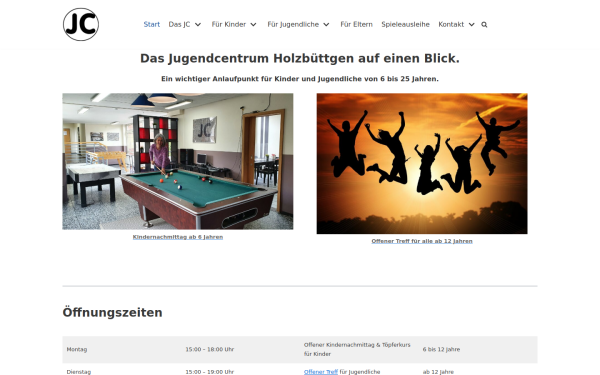Screen dimensions: 600x375
Task: Click the jumping silhouettes sunset photo
Action: coord(422,163)
